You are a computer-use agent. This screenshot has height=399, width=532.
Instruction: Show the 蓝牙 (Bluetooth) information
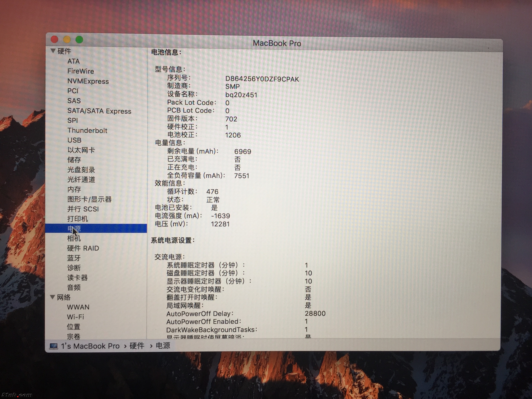[x=74, y=258]
